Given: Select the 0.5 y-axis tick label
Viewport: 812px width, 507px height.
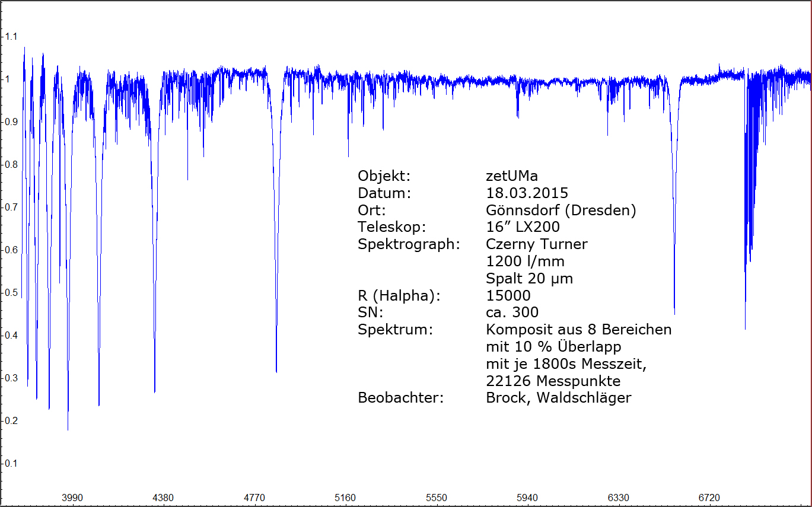Looking at the screenshot, I should click(x=11, y=292).
